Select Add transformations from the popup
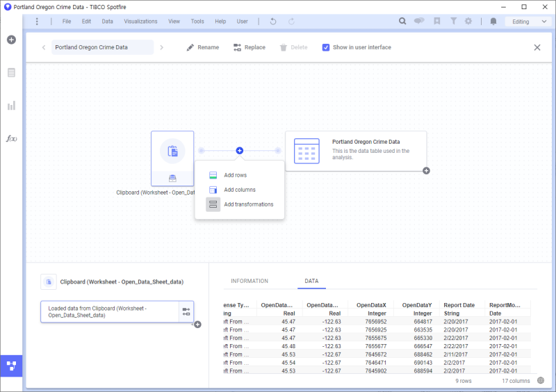 coord(248,204)
